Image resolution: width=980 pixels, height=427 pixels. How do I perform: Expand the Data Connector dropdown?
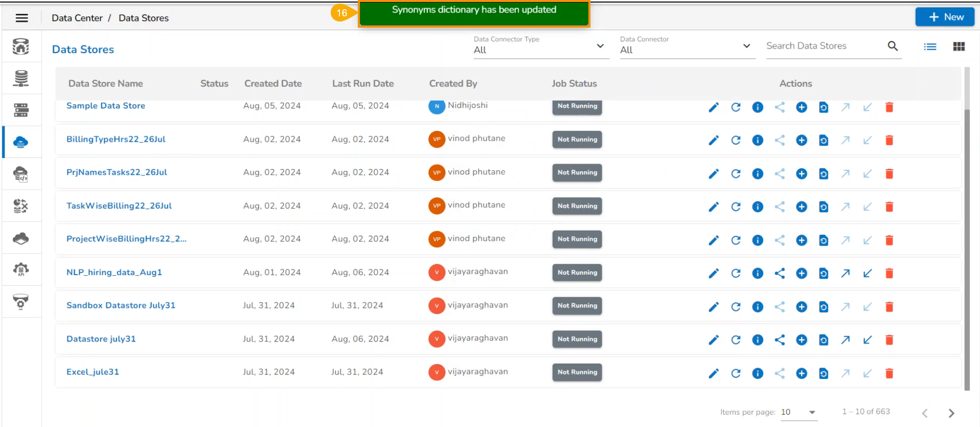click(x=746, y=46)
